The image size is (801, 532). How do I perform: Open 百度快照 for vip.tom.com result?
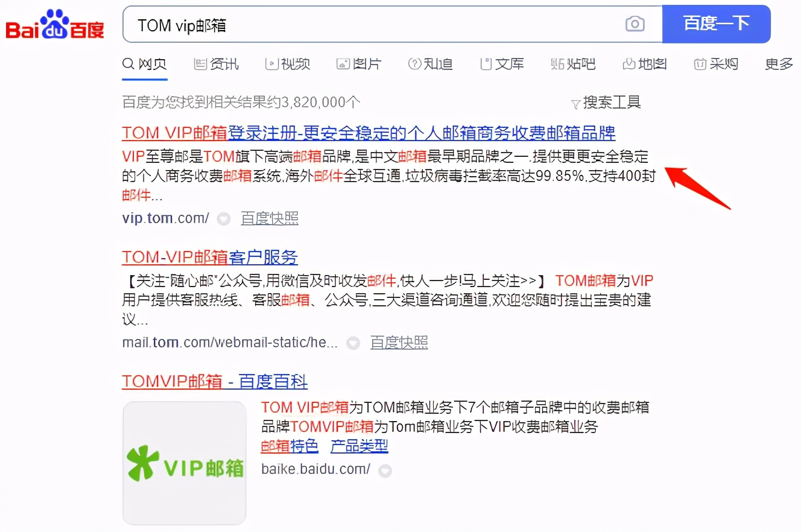[270, 218]
